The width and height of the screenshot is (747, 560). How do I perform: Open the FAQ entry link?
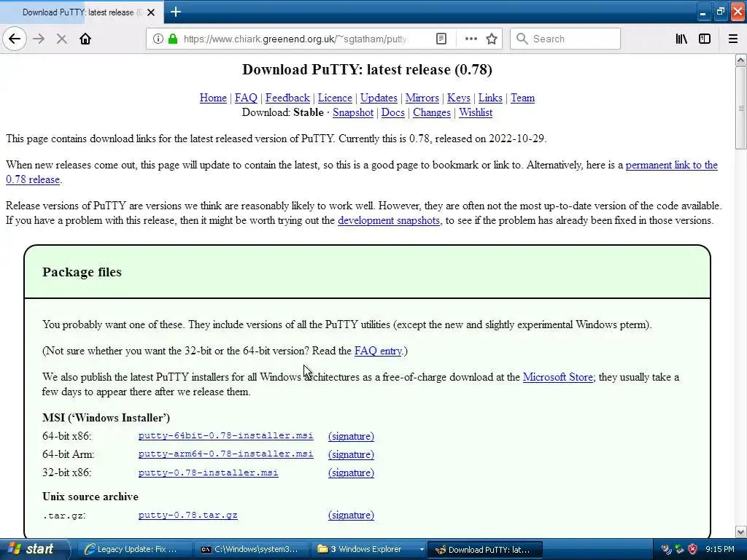[x=379, y=351]
